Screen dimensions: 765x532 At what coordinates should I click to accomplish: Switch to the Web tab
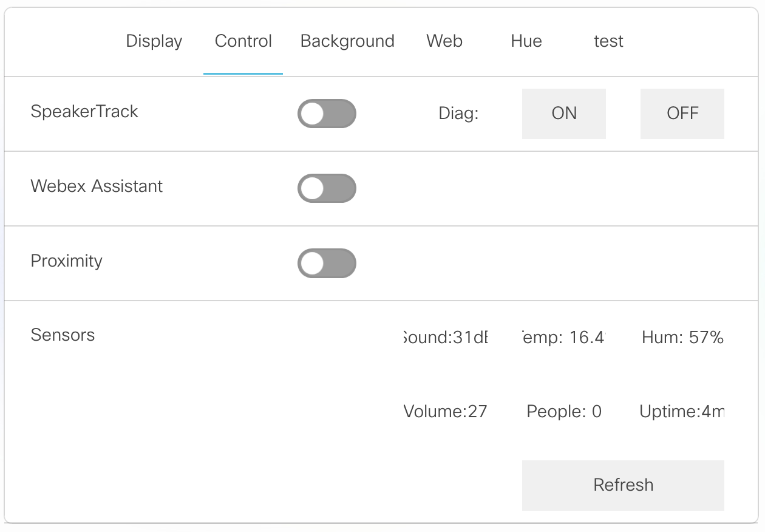point(444,41)
